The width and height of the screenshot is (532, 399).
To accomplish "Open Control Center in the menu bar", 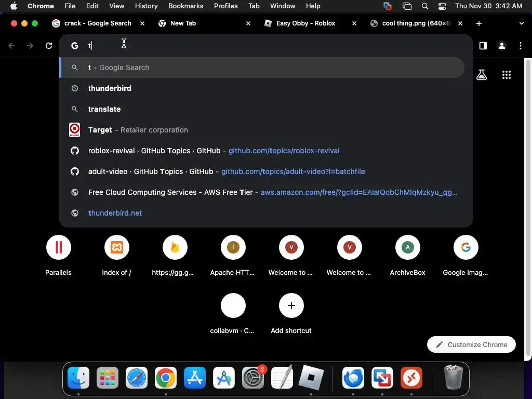I will tap(442, 6).
